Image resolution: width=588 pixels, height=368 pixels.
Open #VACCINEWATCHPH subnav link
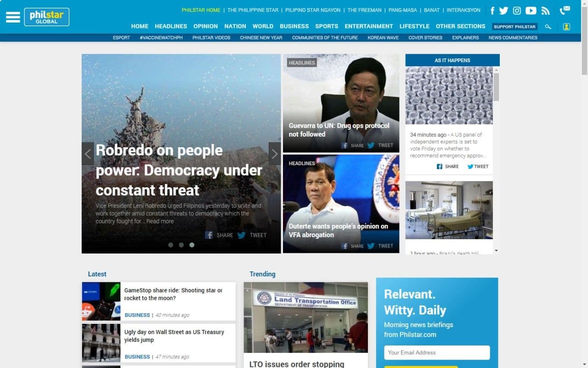(161, 38)
